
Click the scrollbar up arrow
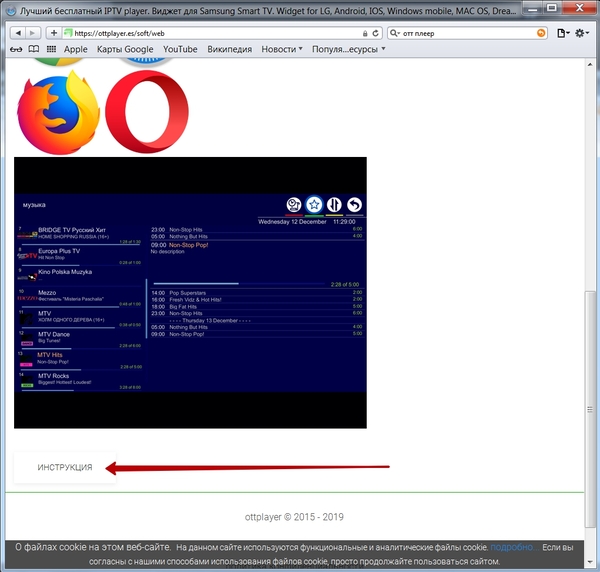590,65
